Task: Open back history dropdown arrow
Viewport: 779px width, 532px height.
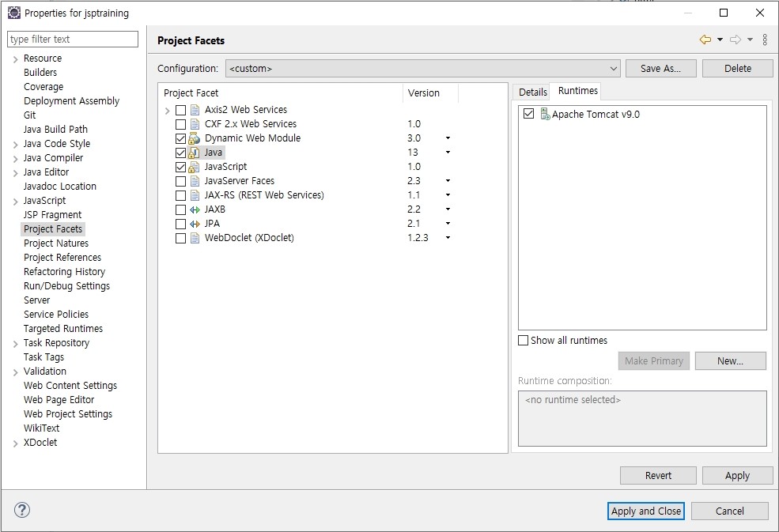Action: (720, 40)
